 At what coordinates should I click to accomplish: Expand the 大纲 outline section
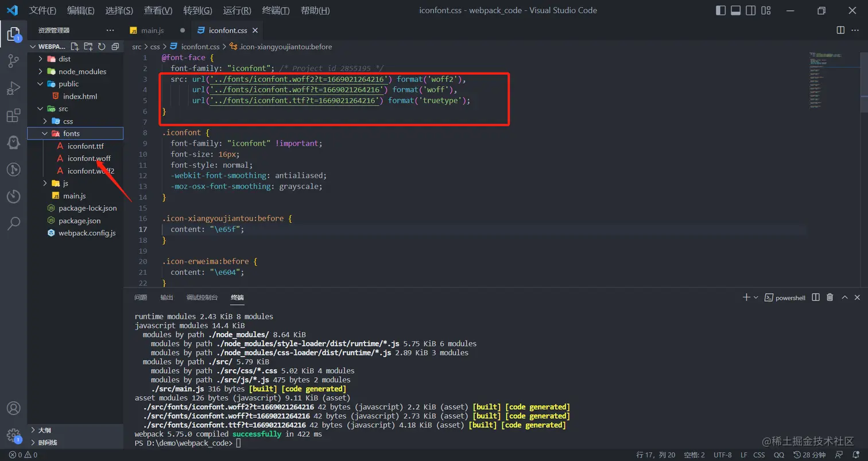[75, 430]
